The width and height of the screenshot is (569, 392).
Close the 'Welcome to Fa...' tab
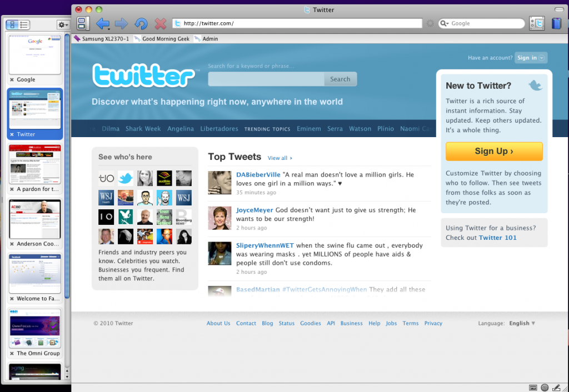point(12,299)
